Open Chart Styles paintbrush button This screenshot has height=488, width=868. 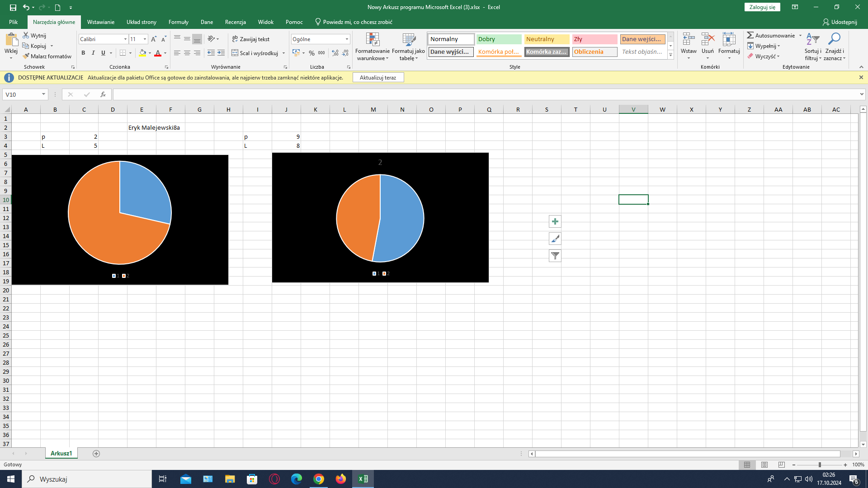(x=555, y=239)
